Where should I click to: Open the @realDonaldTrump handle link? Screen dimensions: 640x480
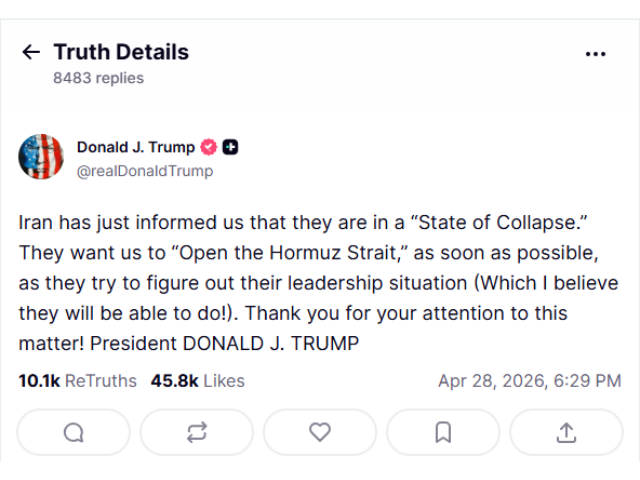[x=145, y=171]
